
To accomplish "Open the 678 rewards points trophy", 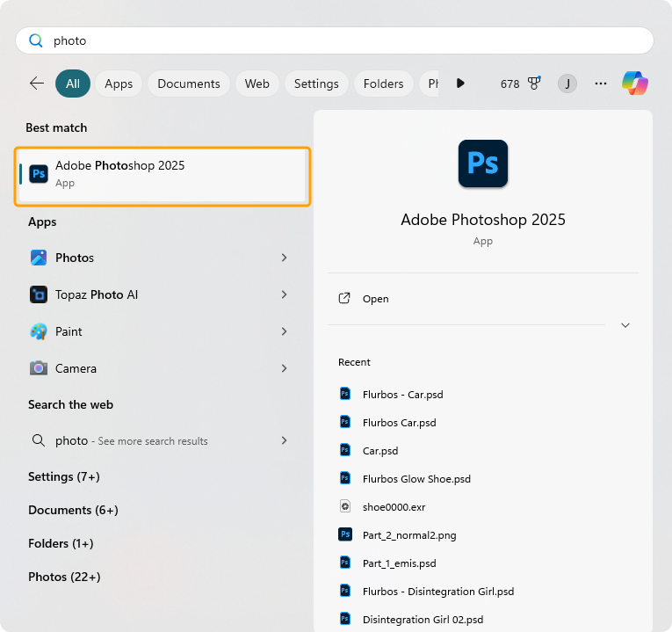I will [521, 84].
